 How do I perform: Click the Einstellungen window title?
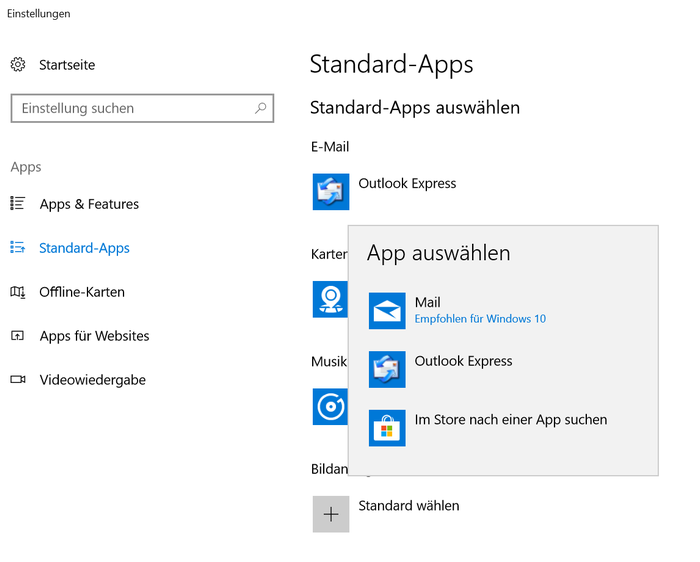tap(38, 13)
